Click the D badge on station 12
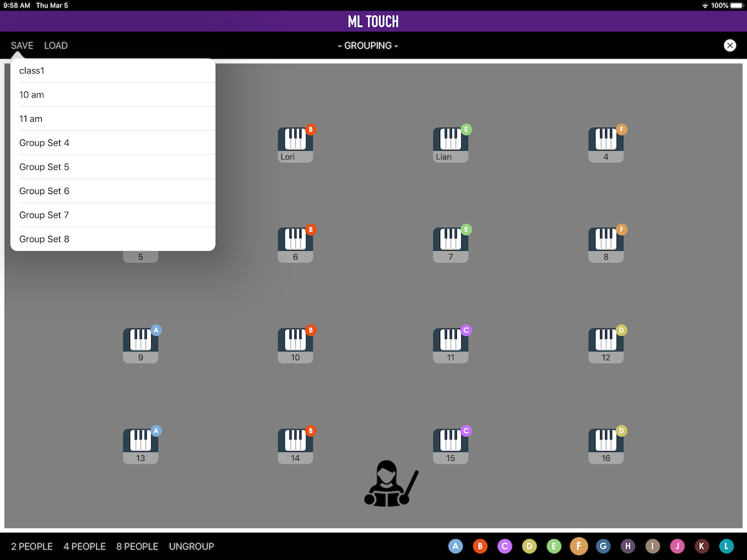The height and width of the screenshot is (560, 747). pyautogui.click(x=621, y=330)
